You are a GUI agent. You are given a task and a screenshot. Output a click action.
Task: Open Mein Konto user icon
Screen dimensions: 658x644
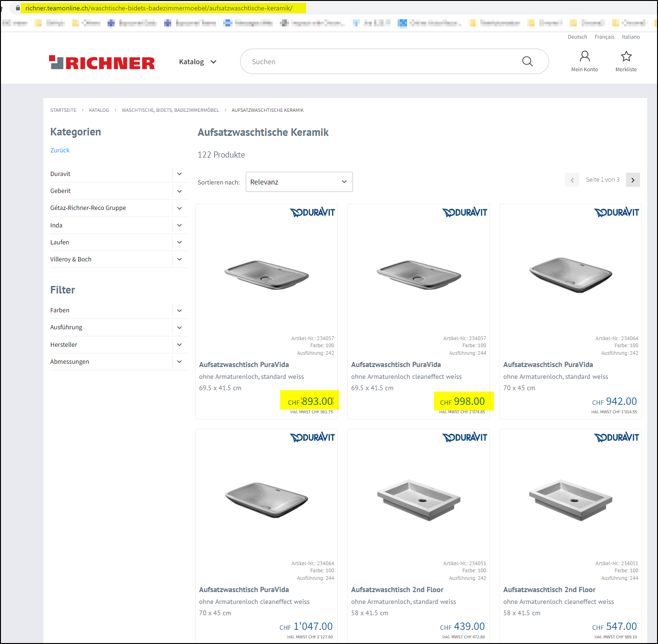584,57
